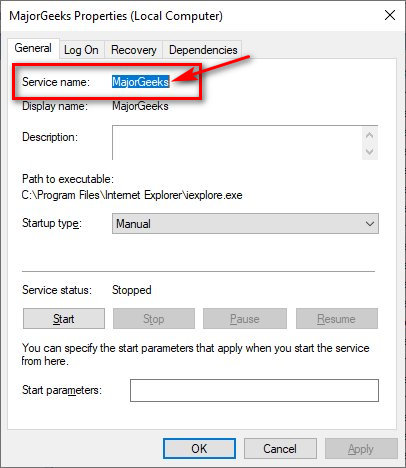Select the highlighted MajorGeeks service name

point(140,82)
